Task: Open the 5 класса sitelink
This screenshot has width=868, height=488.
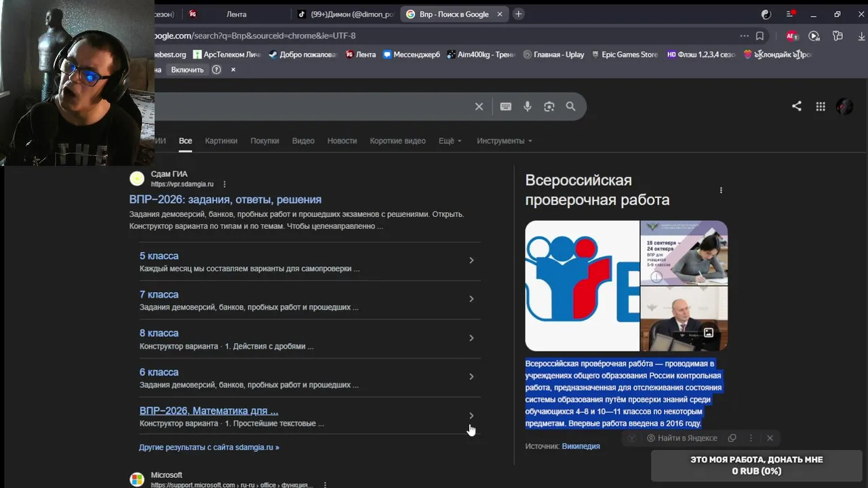Action: 159,256
